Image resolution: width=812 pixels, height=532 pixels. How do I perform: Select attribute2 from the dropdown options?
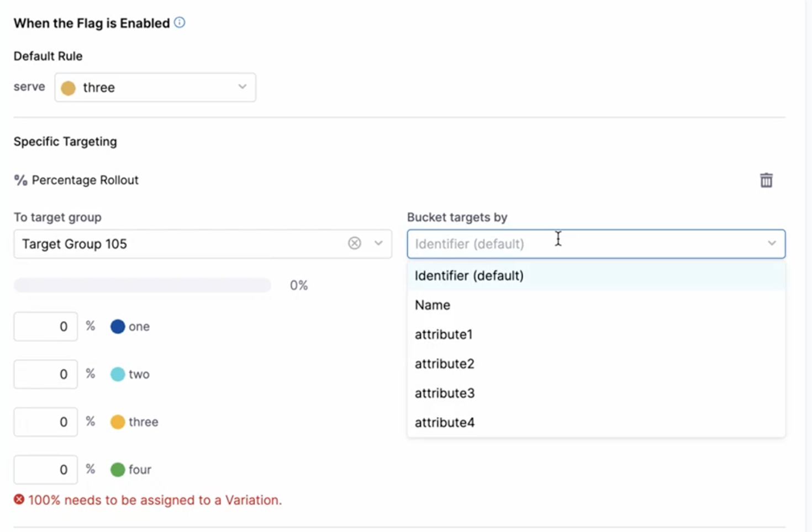click(445, 363)
